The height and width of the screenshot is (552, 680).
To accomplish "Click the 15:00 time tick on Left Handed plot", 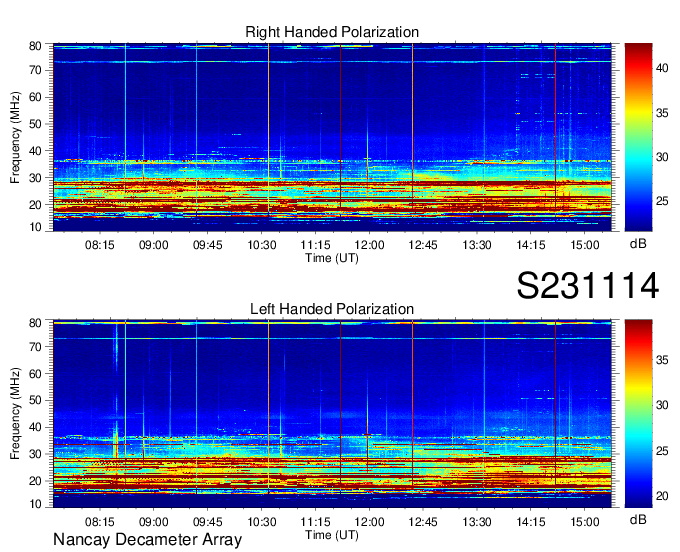I will (x=585, y=522).
